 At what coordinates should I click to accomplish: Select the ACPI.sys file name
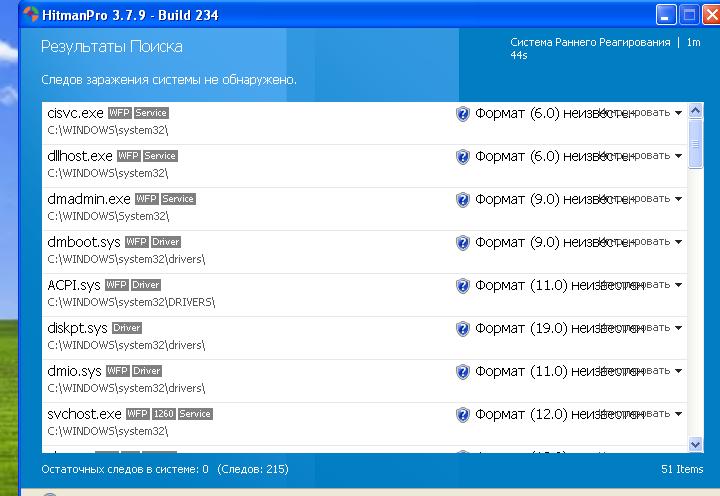point(74,285)
